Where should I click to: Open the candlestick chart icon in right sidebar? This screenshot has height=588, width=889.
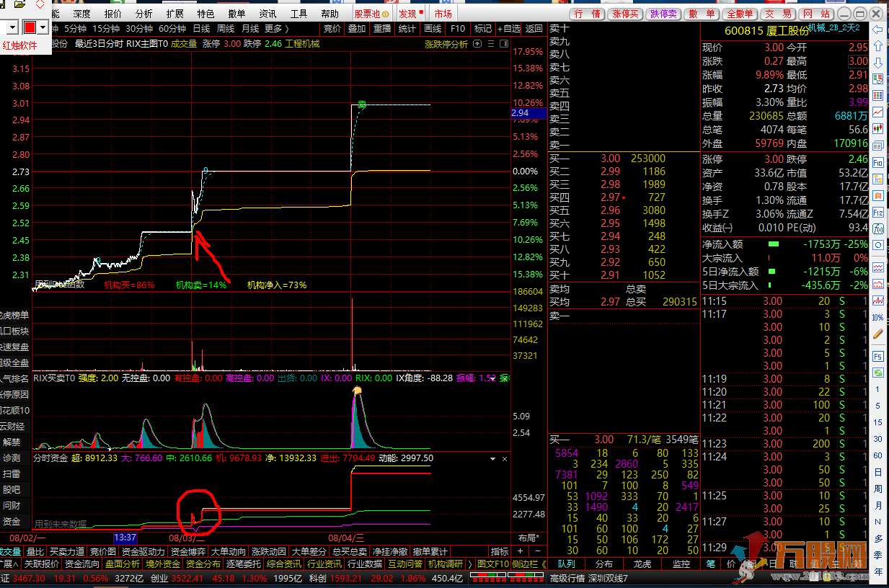877,128
